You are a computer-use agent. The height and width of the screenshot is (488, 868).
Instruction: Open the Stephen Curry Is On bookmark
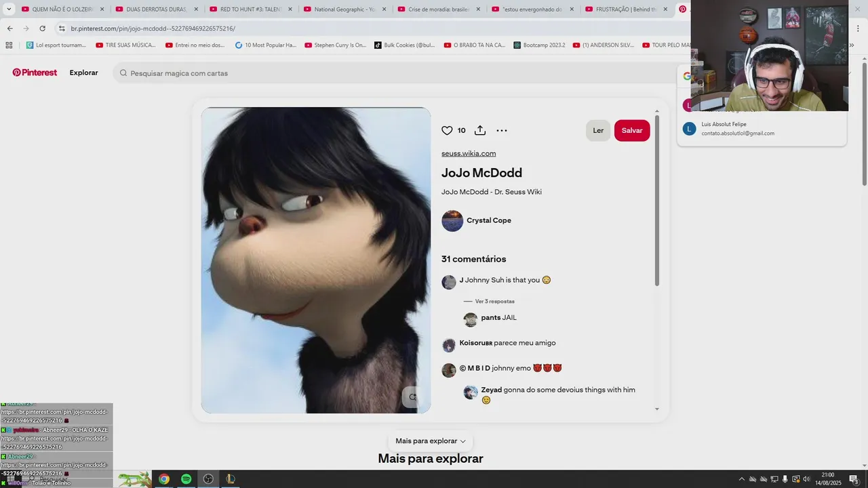(x=336, y=45)
